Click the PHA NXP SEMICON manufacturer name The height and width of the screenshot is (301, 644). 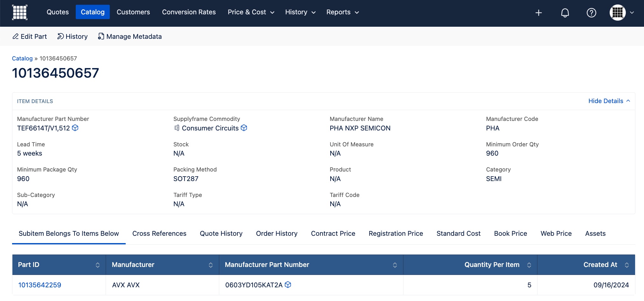[x=360, y=128]
